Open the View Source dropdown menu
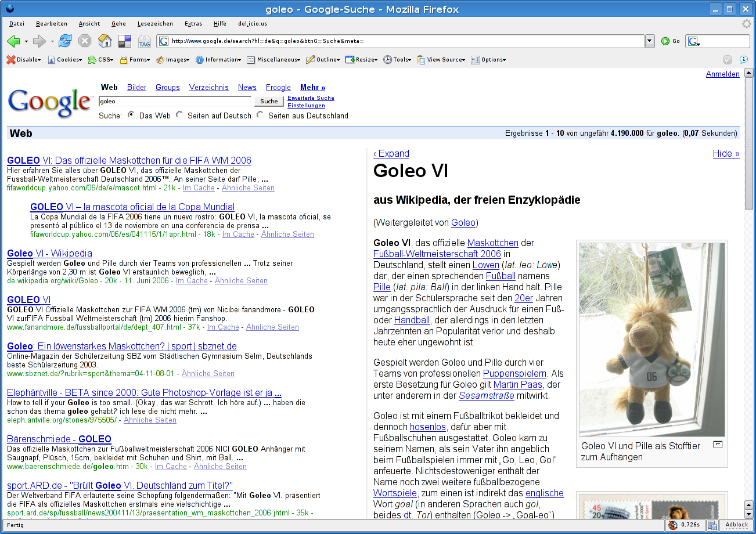Viewport: 756px width, 534px height. (441, 60)
